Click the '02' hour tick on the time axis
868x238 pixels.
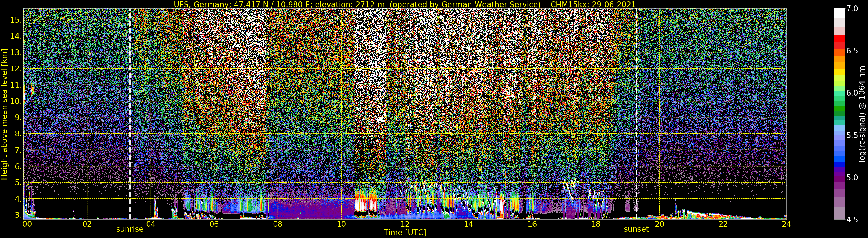[87, 224]
